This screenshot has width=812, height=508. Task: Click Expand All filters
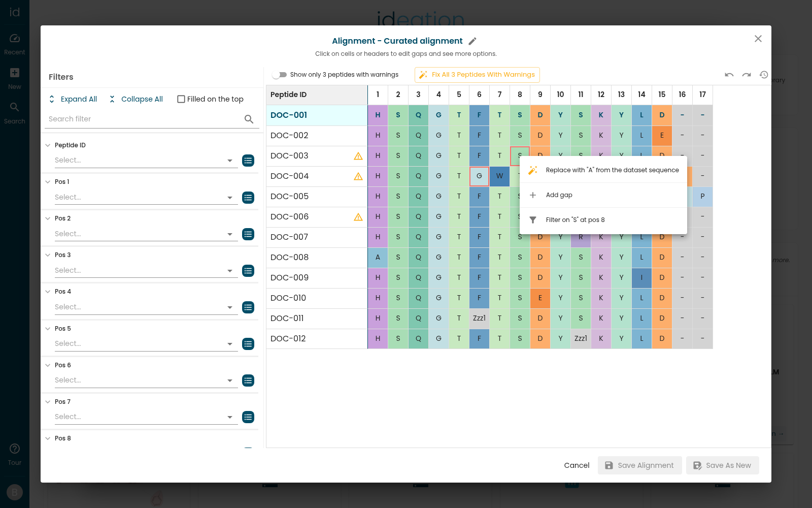click(73, 99)
